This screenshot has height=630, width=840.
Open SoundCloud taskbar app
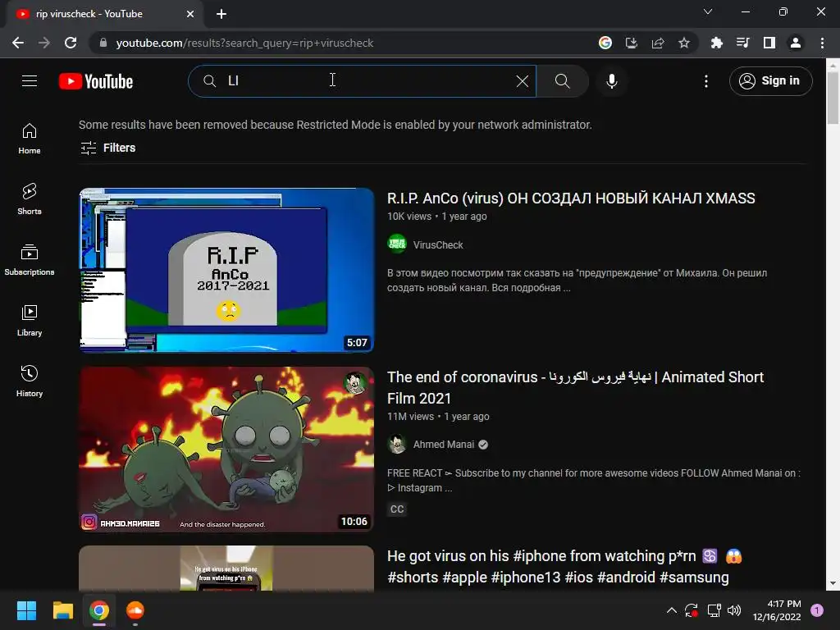(135, 610)
